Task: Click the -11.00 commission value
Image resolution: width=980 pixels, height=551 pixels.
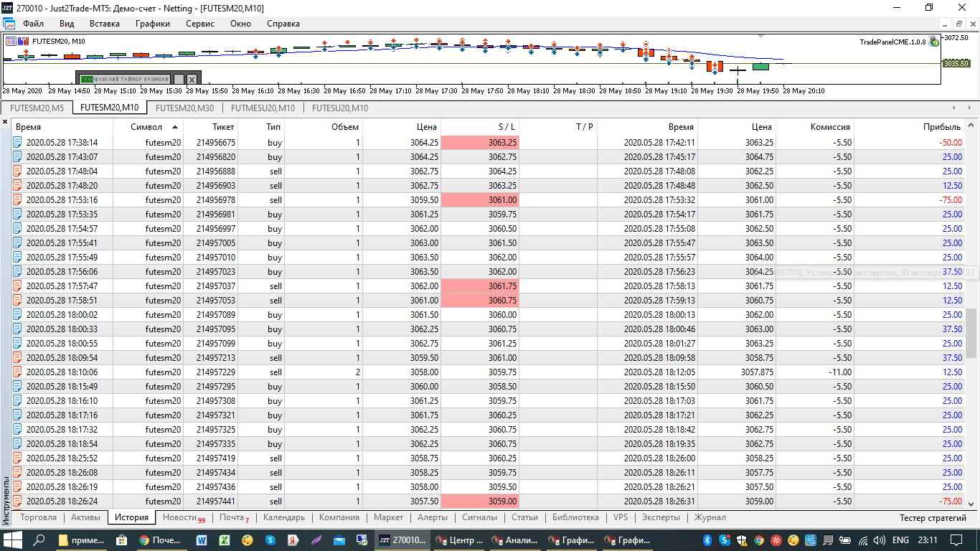Action: (x=841, y=372)
